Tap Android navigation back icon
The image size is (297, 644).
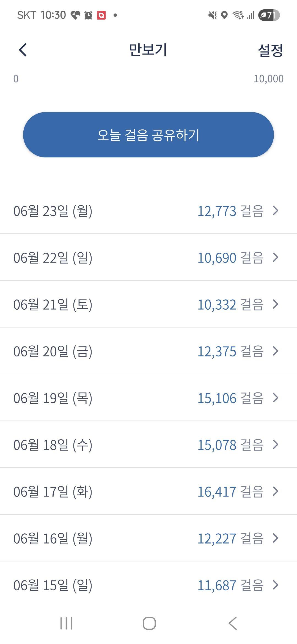233,623
